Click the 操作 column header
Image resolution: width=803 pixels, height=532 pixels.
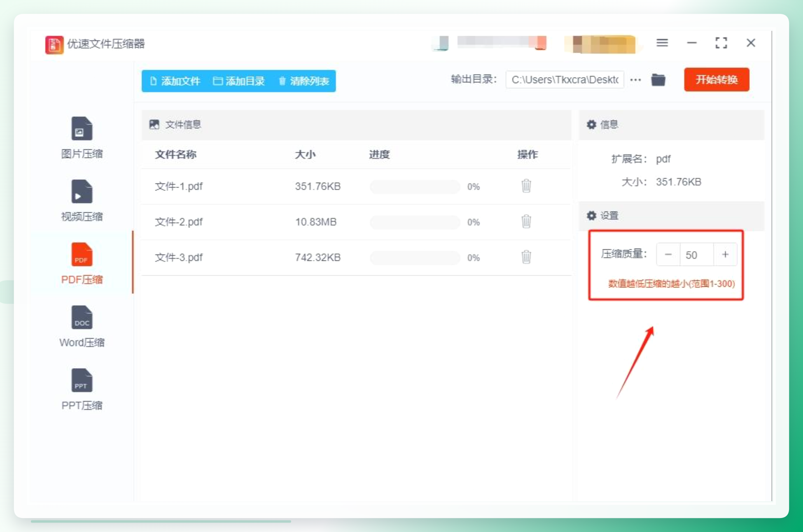[x=528, y=155]
